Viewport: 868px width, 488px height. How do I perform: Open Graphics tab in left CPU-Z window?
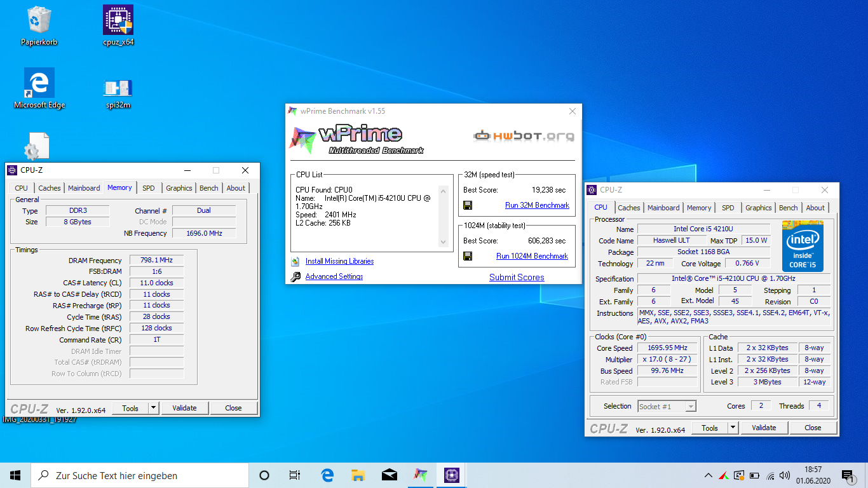pyautogui.click(x=179, y=188)
